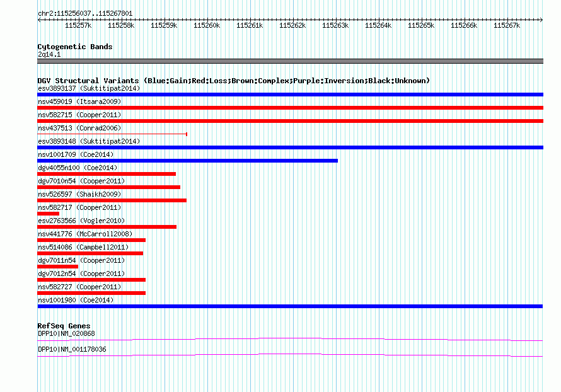Click the chr2:115256037..115267801 coordinates text

[85, 14]
